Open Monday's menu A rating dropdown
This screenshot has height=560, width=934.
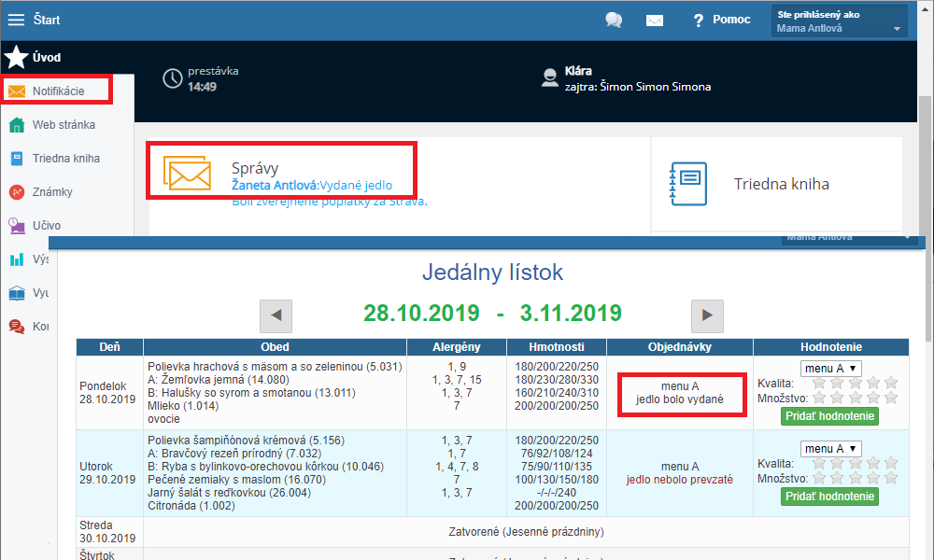(831, 369)
